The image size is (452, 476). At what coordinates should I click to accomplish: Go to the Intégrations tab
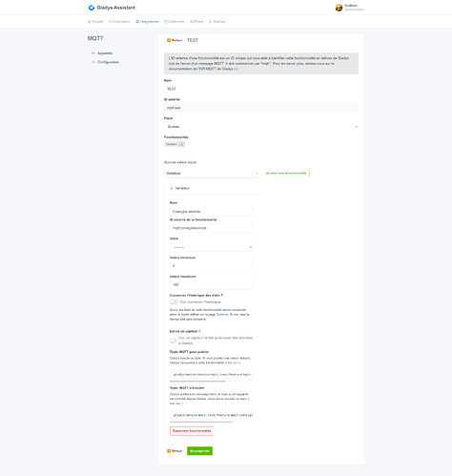147,22
